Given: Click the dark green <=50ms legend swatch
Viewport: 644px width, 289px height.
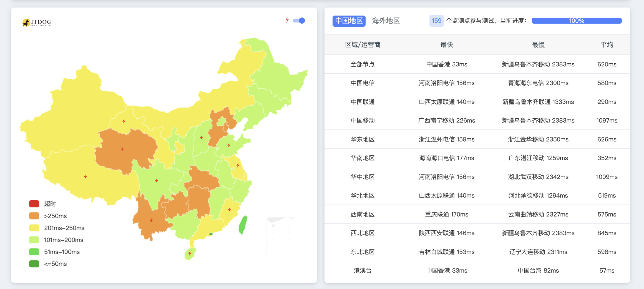Looking at the screenshot, I should click(x=34, y=264).
